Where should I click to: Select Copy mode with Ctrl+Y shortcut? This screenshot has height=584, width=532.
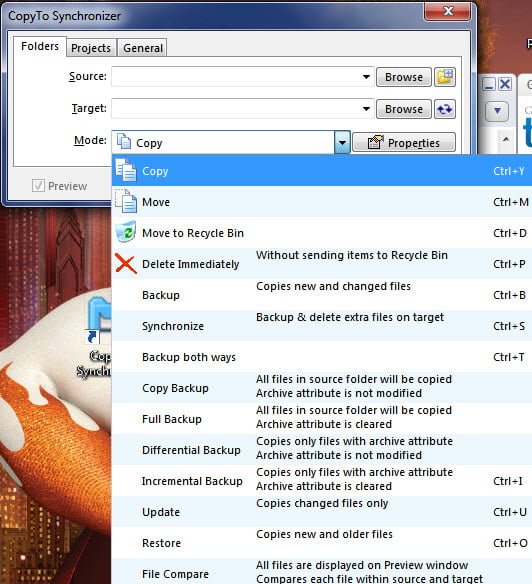pyautogui.click(x=322, y=171)
